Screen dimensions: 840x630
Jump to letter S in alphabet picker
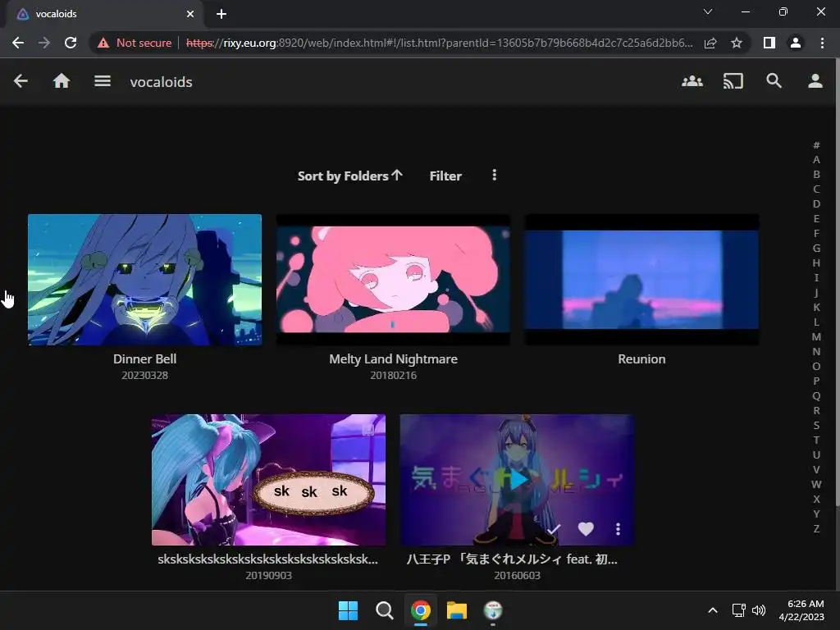[816, 426]
